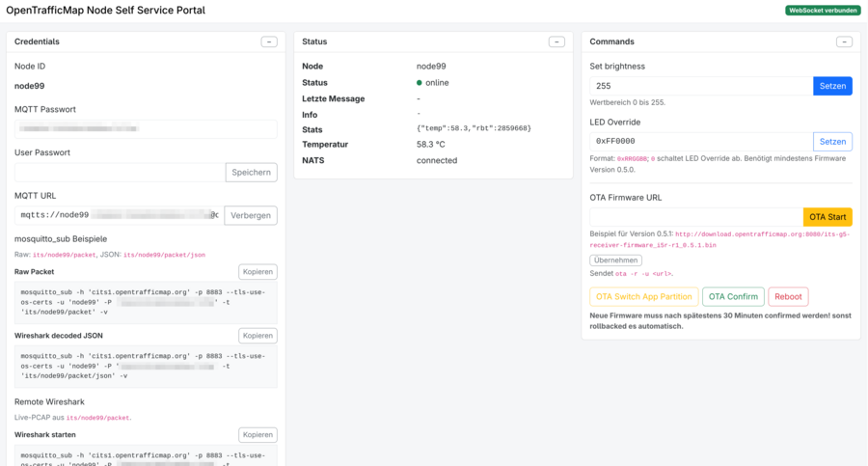Click the Raw its/node99/packet topic text
The image size is (868, 466).
click(65, 256)
